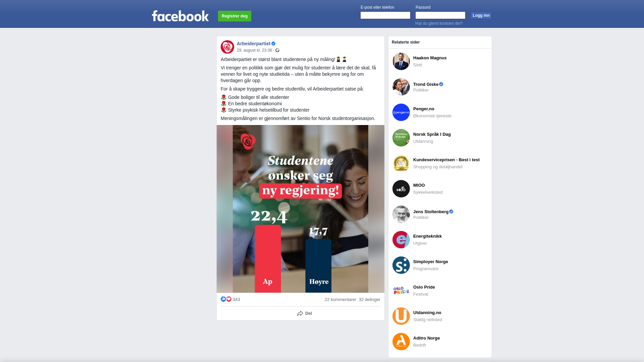
Task: Click the heart reaction icon under the post
Action: tap(229, 299)
